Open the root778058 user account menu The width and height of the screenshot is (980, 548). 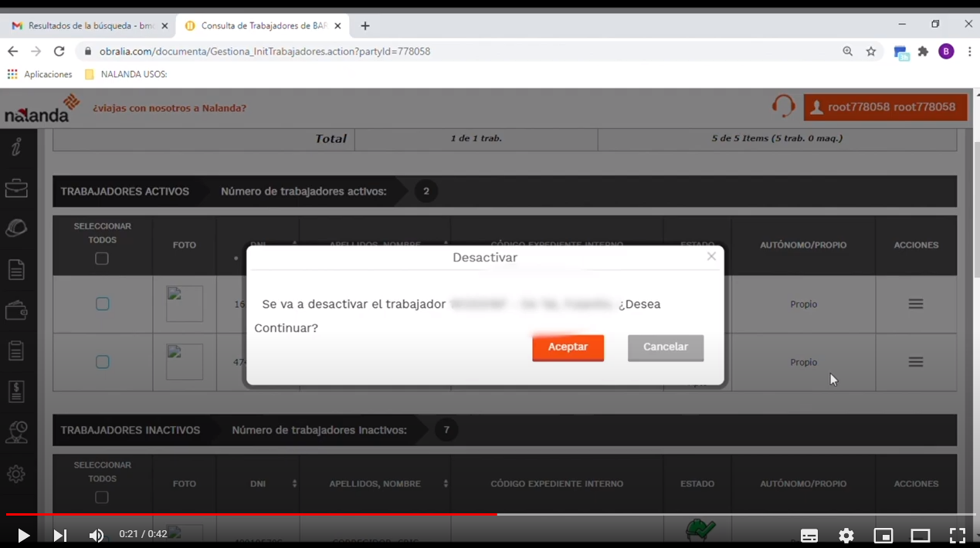(885, 107)
